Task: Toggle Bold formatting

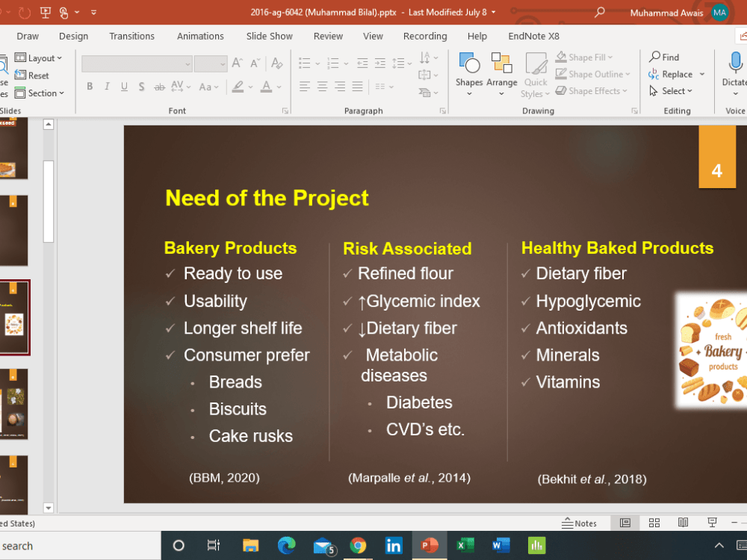Action: pyautogui.click(x=90, y=86)
